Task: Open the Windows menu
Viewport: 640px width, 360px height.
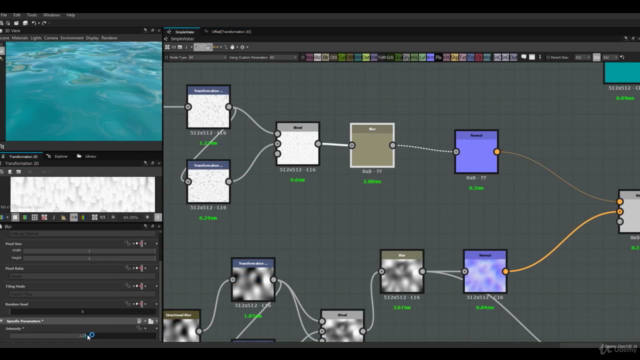Action: click(51, 15)
